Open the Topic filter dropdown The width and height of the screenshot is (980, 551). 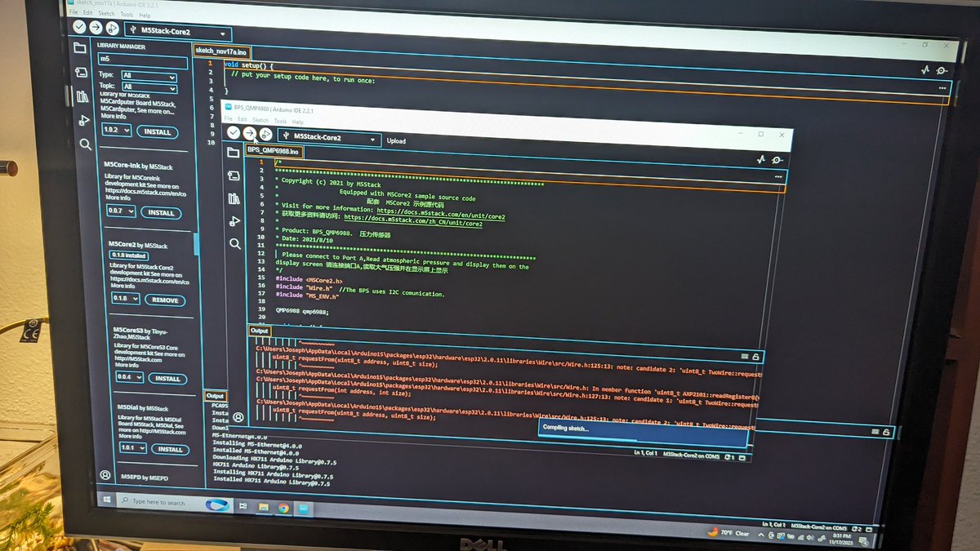coord(149,87)
